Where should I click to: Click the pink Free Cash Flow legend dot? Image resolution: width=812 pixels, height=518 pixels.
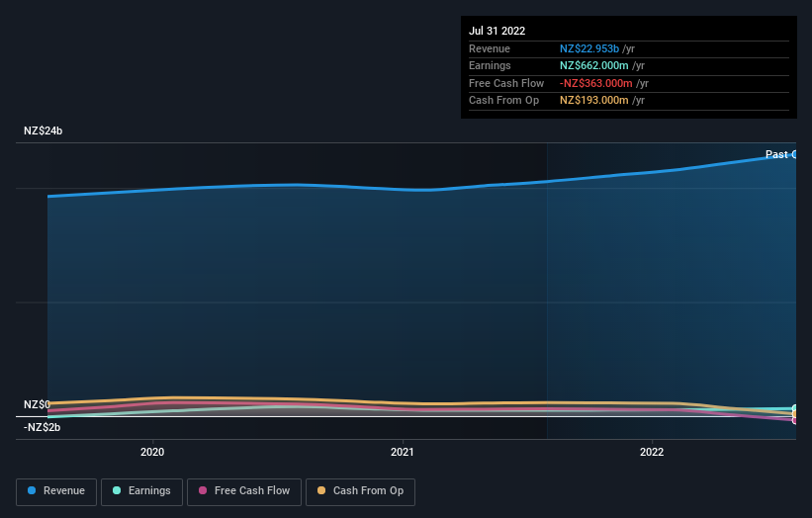click(203, 490)
